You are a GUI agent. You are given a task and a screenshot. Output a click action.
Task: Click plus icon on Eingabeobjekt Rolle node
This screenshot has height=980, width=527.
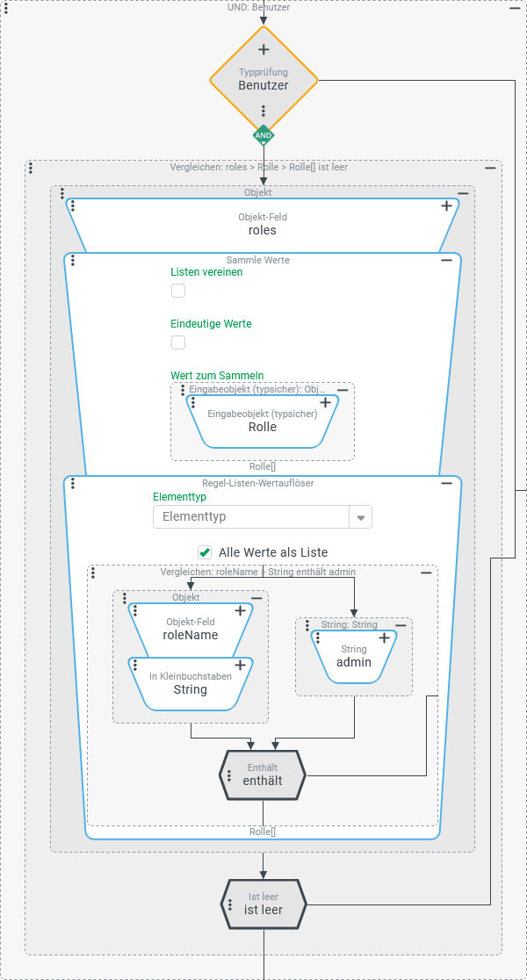point(325,402)
